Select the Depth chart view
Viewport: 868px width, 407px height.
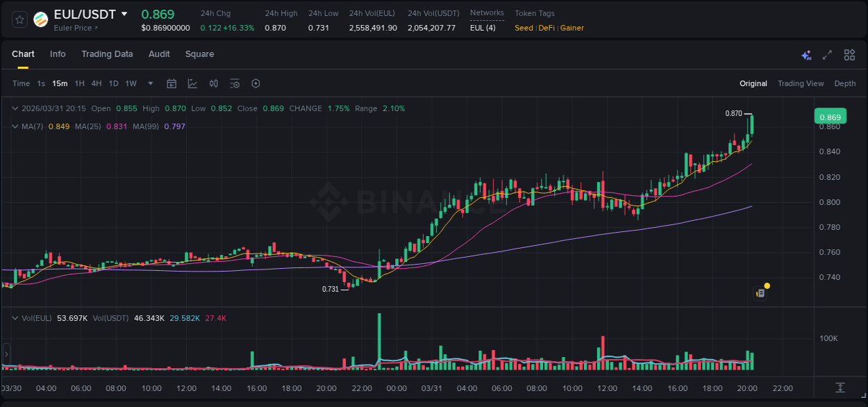(845, 83)
